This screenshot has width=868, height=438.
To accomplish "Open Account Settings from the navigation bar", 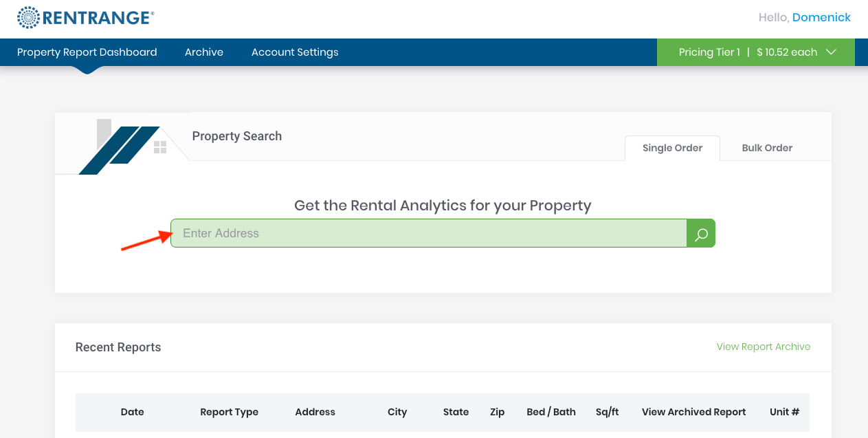I will [294, 52].
